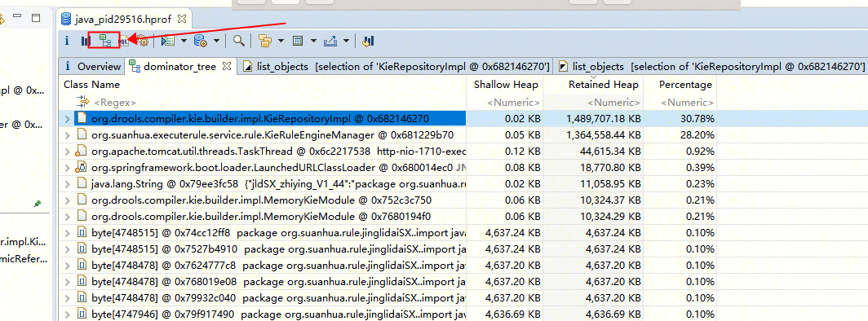Click the 28.20% percentage cell
This screenshot has width=868, height=321.
click(697, 134)
